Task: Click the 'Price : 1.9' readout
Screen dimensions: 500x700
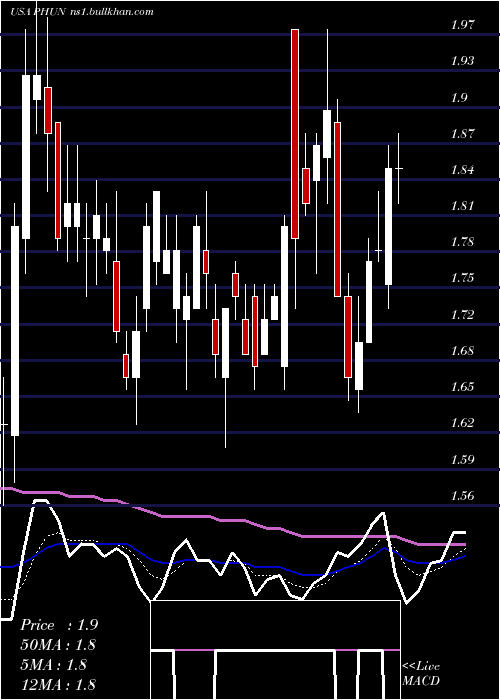Action: (x=59, y=625)
